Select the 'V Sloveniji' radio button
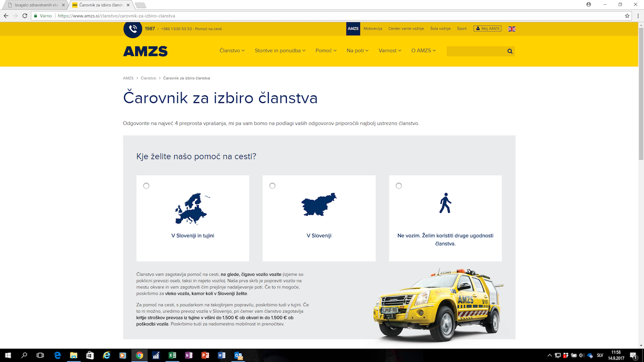Viewport: 644px width, 362px height. click(272, 186)
